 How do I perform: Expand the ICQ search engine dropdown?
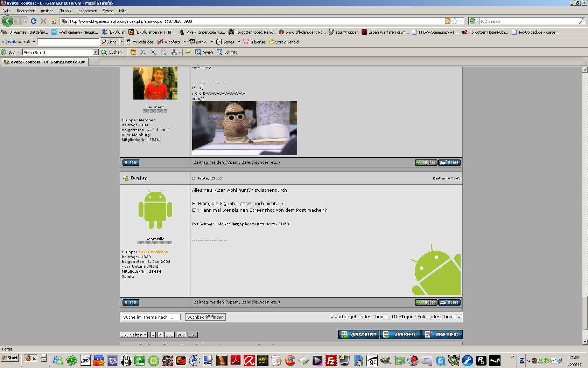[x=474, y=21]
